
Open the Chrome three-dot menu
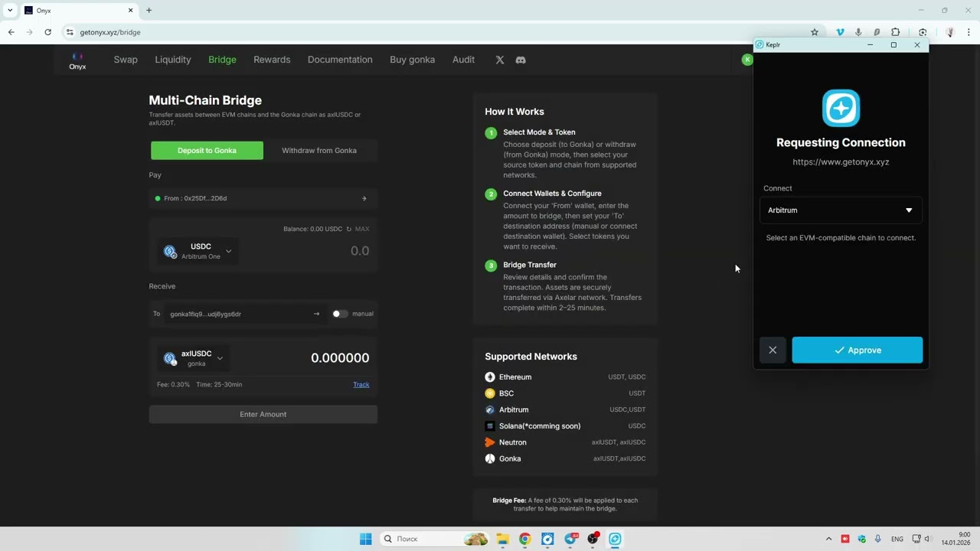[969, 32]
